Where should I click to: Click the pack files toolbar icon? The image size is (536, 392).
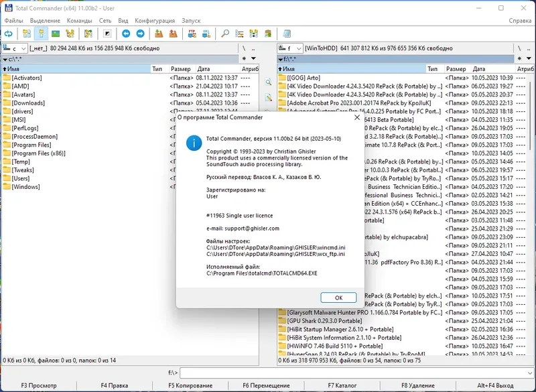[159, 34]
